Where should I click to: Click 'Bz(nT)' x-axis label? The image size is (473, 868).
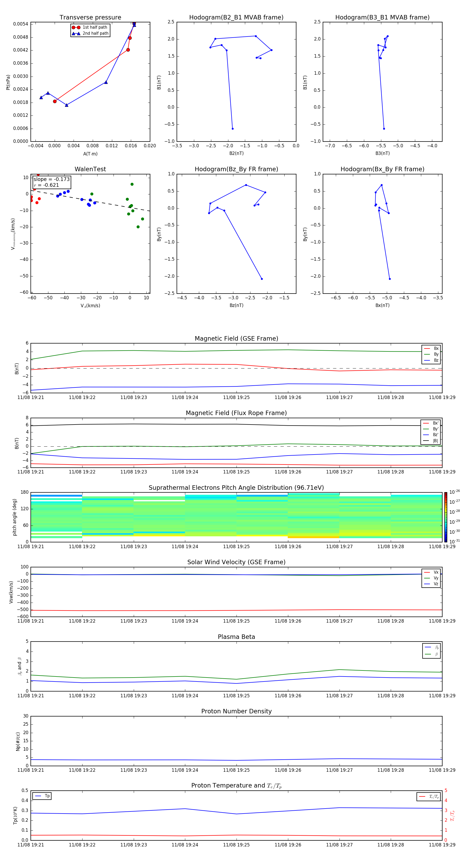pyautogui.click(x=236, y=305)
